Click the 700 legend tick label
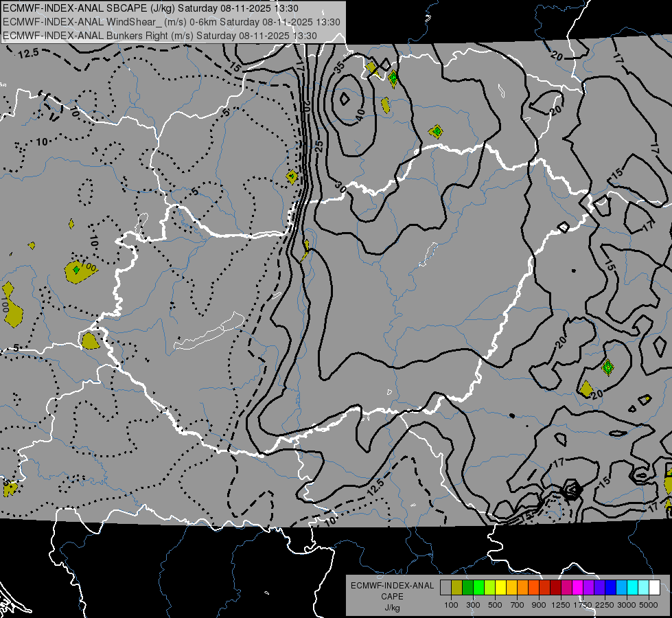The height and width of the screenshot is (618, 672). (518, 605)
